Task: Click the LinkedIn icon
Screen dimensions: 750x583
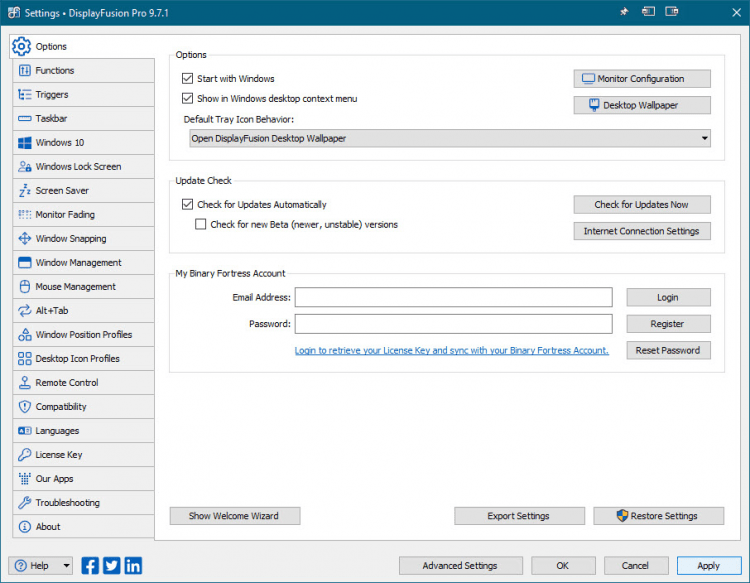Action: coord(133,565)
